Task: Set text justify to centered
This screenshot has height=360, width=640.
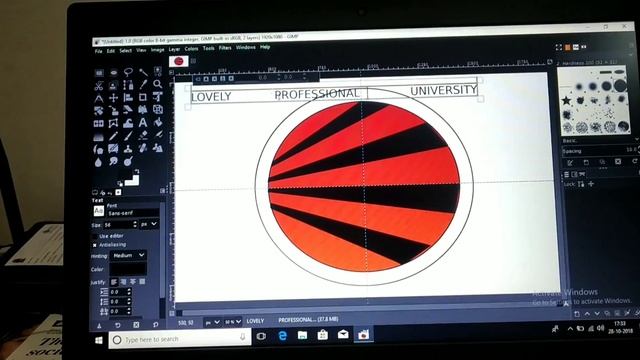Action: click(133, 282)
